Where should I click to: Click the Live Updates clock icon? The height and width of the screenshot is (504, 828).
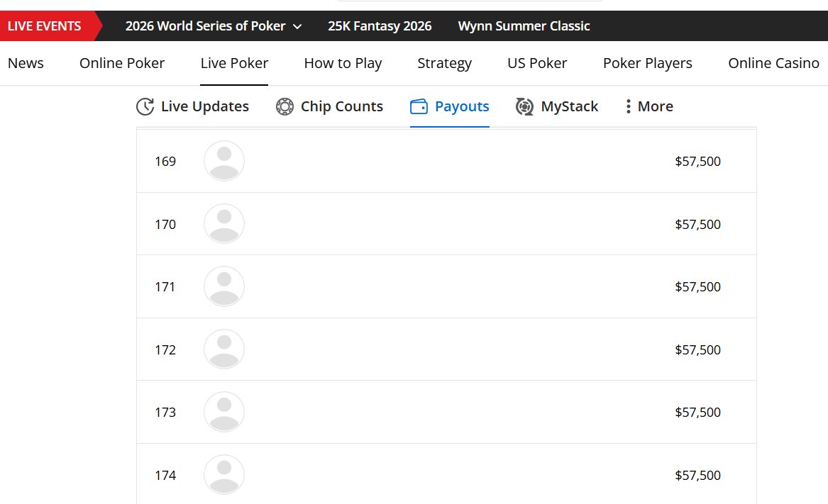click(x=145, y=106)
